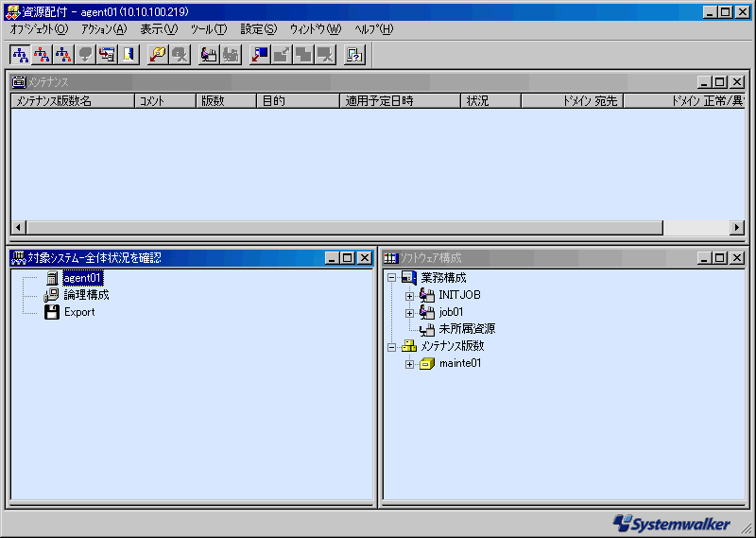Click the red-and-blue hierarchy toolbar icon

coord(42,55)
